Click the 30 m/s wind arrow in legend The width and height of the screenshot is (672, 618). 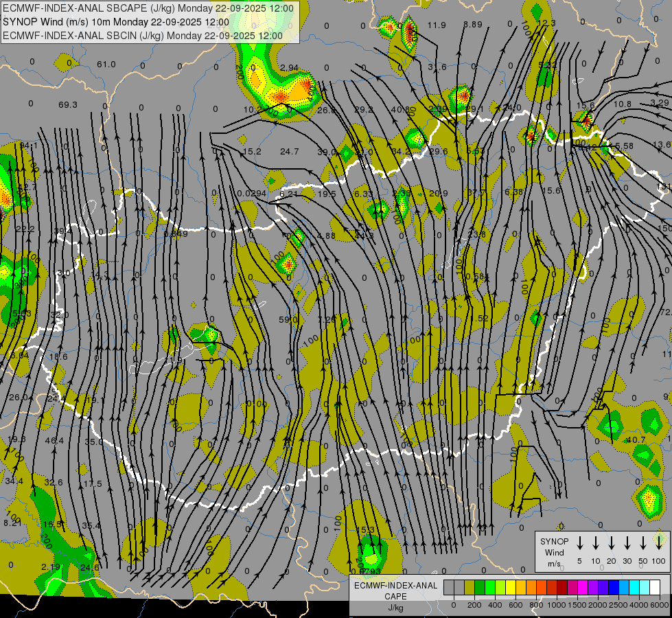pos(627,543)
